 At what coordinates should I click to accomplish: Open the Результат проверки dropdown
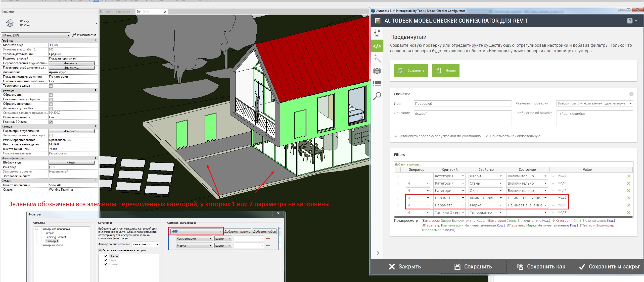pyautogui.click(x=594, y=103)
